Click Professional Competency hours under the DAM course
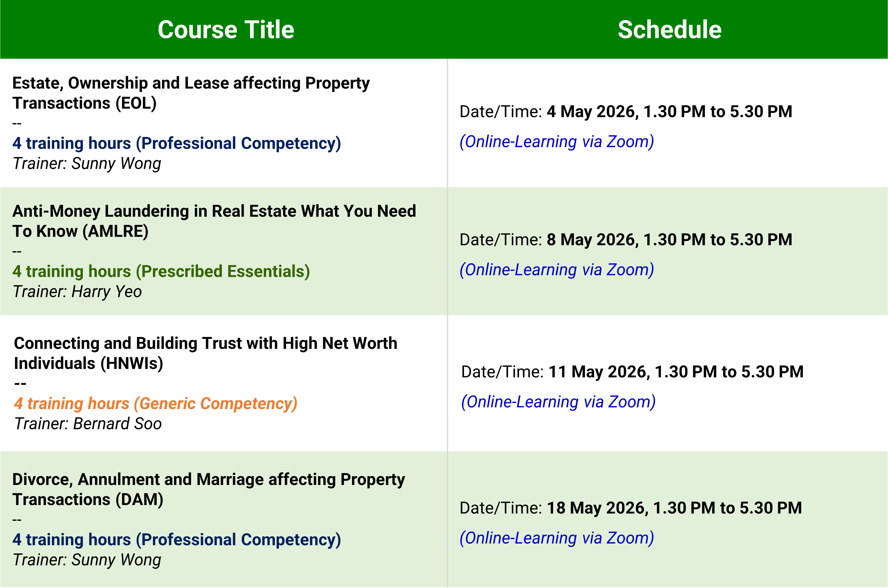The image size is (888, 588). [x=176, y=540]
